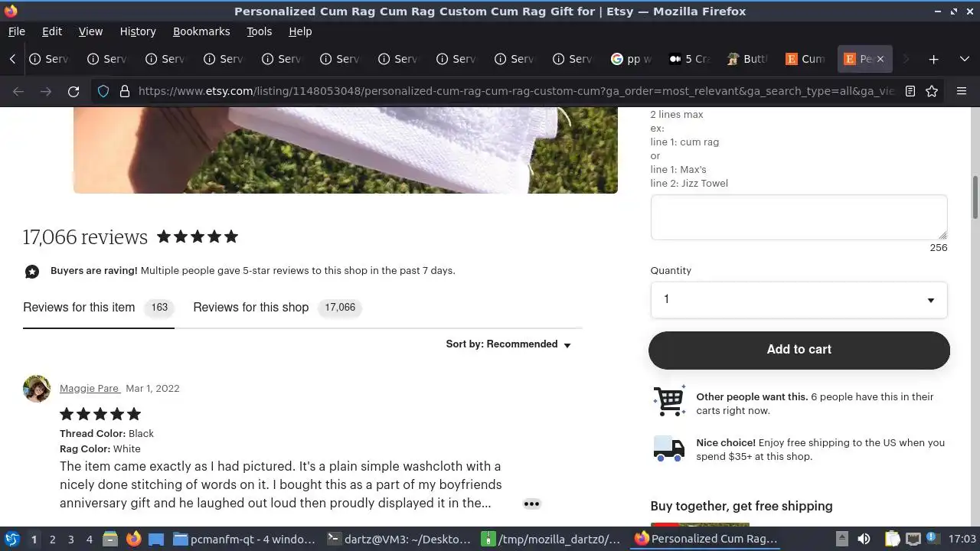Click Maggie Pare's five-star review rating

pos(100,414)
